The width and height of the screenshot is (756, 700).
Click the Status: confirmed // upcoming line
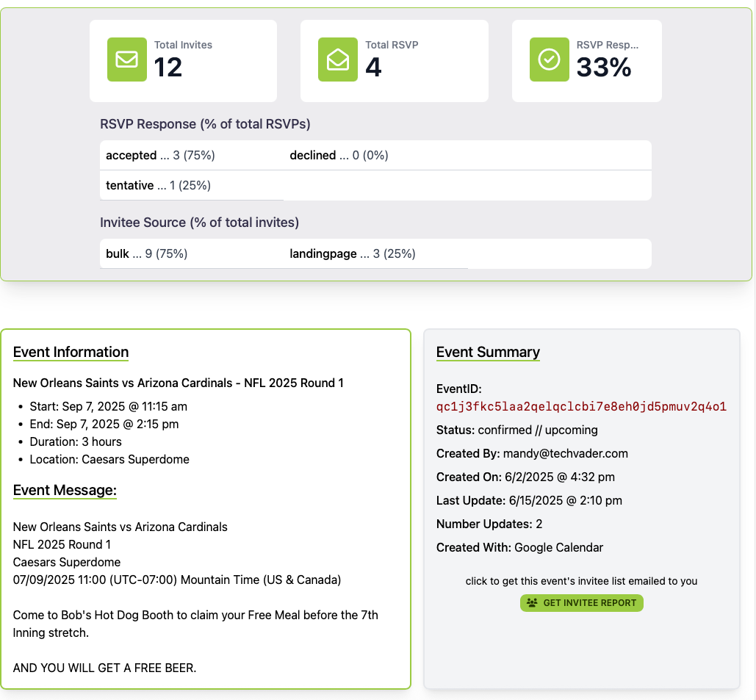pyautogui.click(x=517, y=430)
